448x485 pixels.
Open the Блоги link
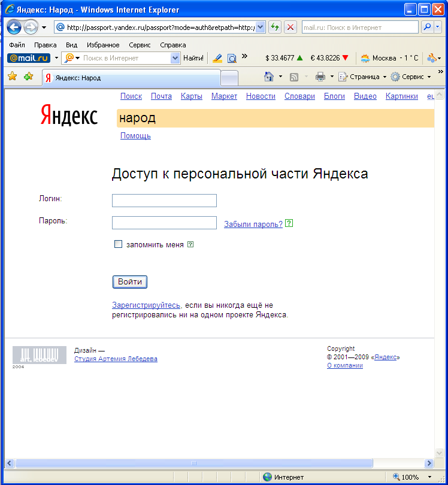point(334,96)
